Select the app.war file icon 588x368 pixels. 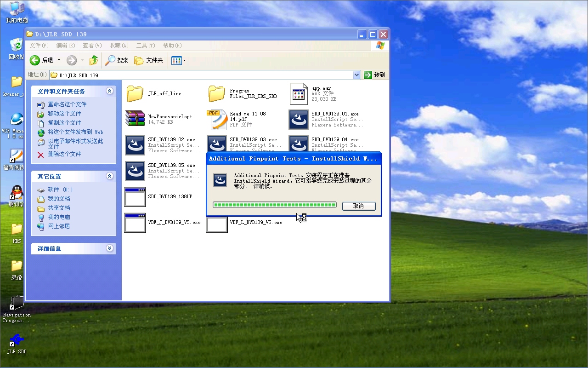pyautogui.click(x=299, y=93)
